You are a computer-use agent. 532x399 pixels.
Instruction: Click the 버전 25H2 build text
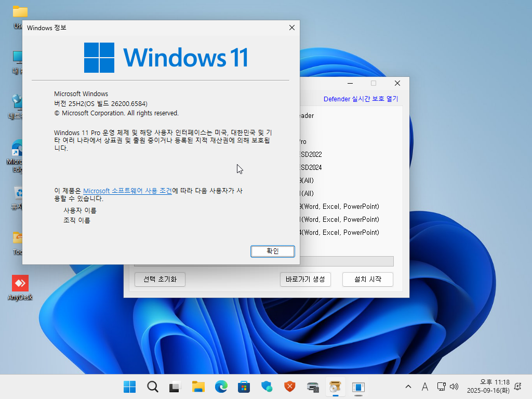pos(101,103)
